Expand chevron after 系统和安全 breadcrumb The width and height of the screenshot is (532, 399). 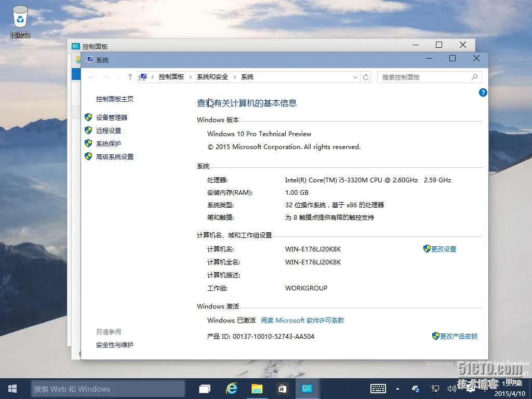[x=234, y=77]
